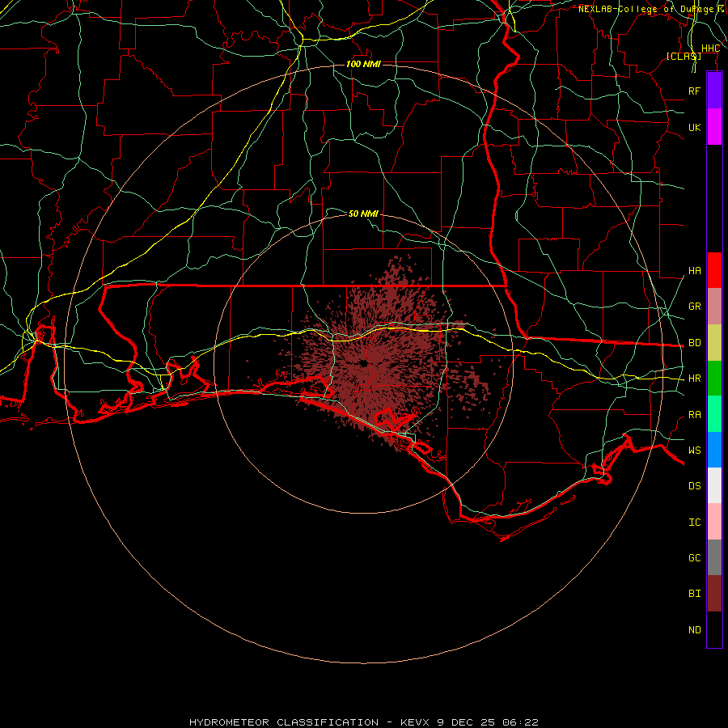
Task: Click the GR salmon legend swatch
Action: tap(714, 307)
